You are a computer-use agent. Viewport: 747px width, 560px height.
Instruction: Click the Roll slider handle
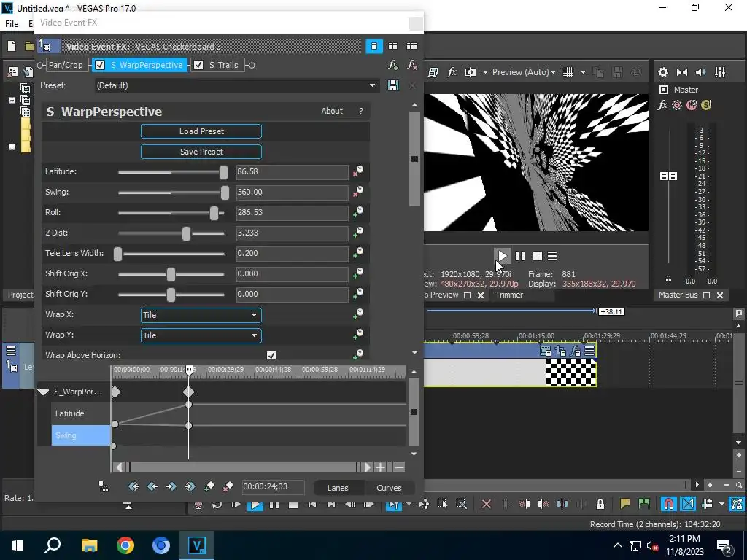point(214,213)
